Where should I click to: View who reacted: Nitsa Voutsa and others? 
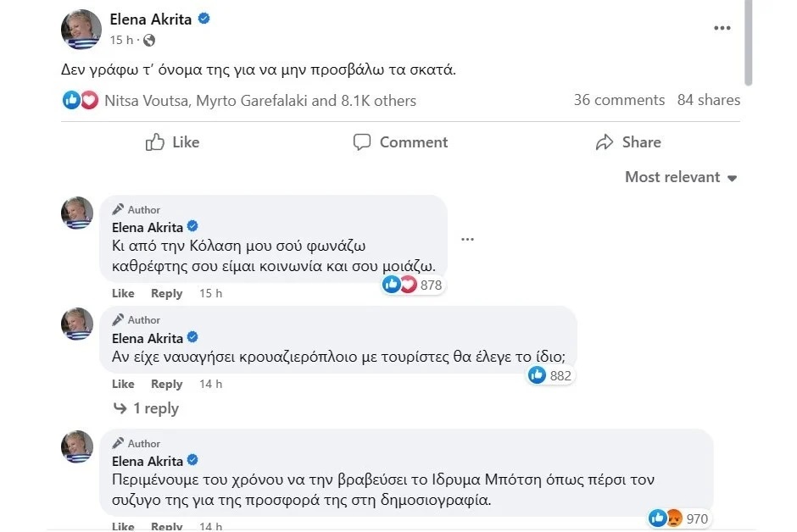click(259, 101)
